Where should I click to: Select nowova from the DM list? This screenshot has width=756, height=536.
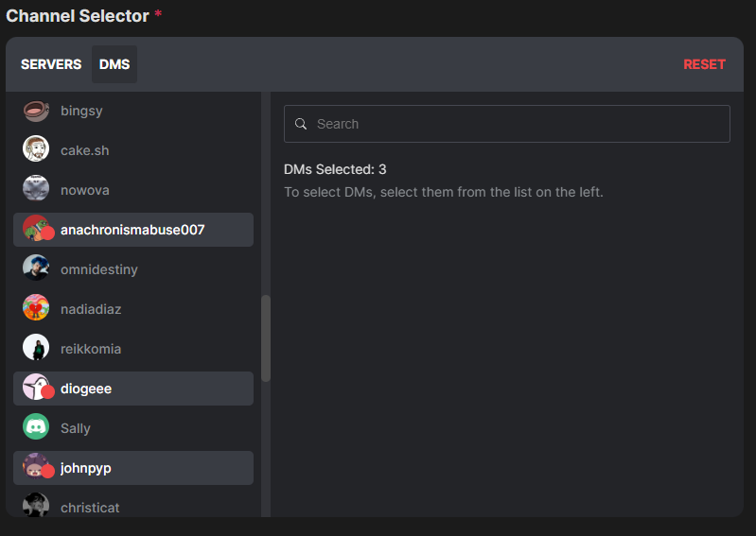85,190
